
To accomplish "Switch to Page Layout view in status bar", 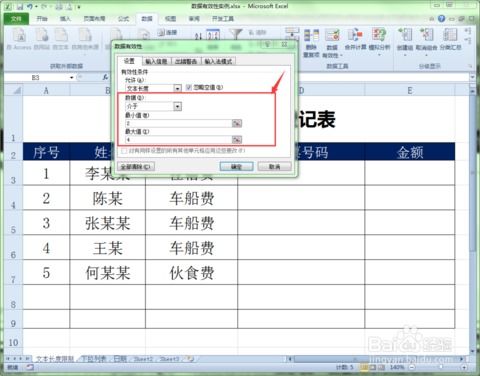I will pyautogui.click(x=373, y=367).
